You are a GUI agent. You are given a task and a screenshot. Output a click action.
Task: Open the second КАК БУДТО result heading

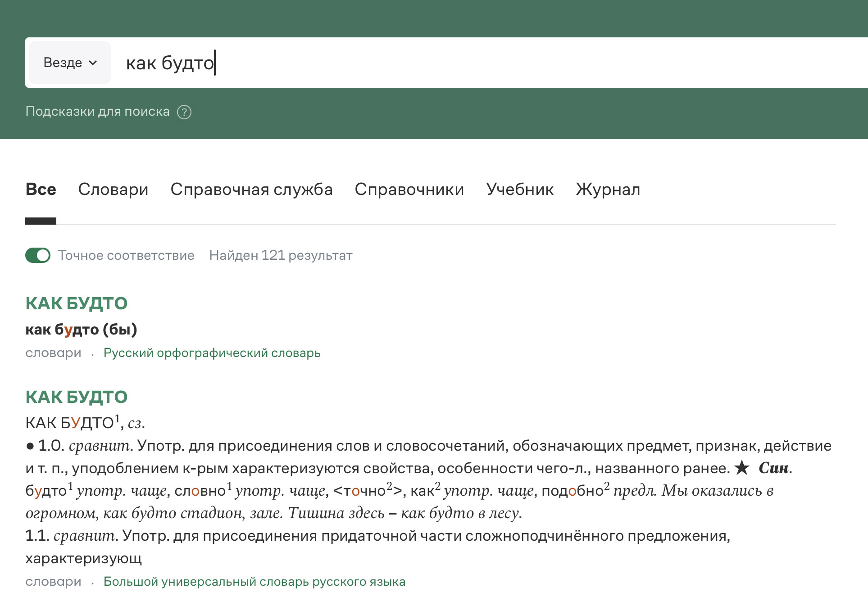(x=77, y=397)
